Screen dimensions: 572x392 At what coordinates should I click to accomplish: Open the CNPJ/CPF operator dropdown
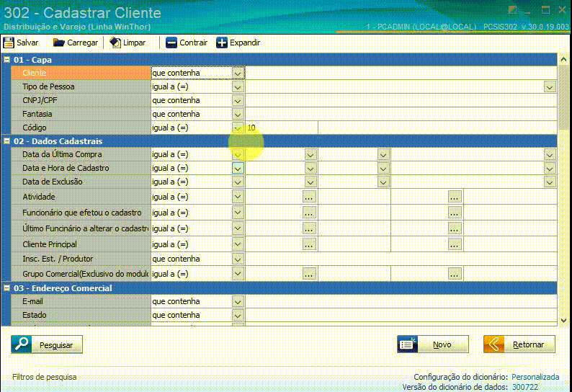[x=238, y=100]
